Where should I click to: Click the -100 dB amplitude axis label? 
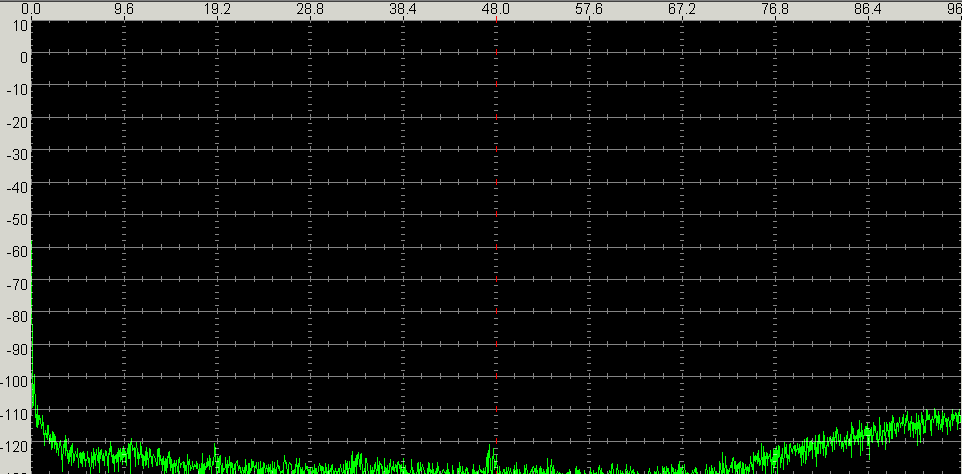tap(14, 384)
